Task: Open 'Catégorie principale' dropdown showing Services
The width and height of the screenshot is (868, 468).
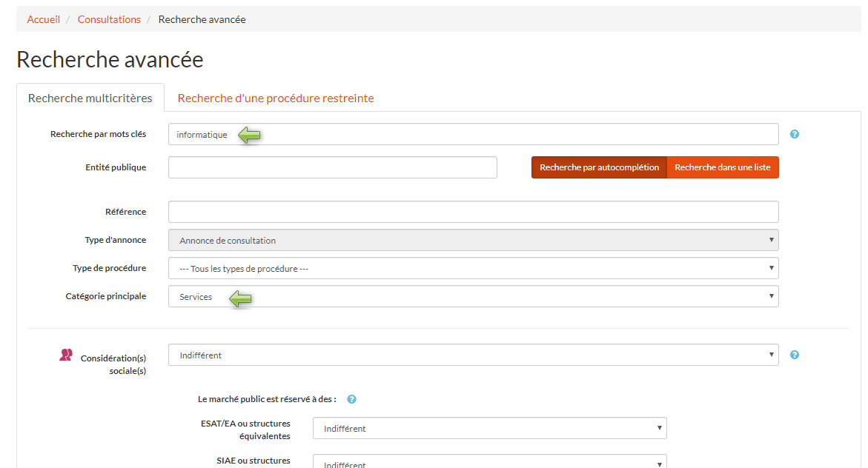Action: click(473, 296)
